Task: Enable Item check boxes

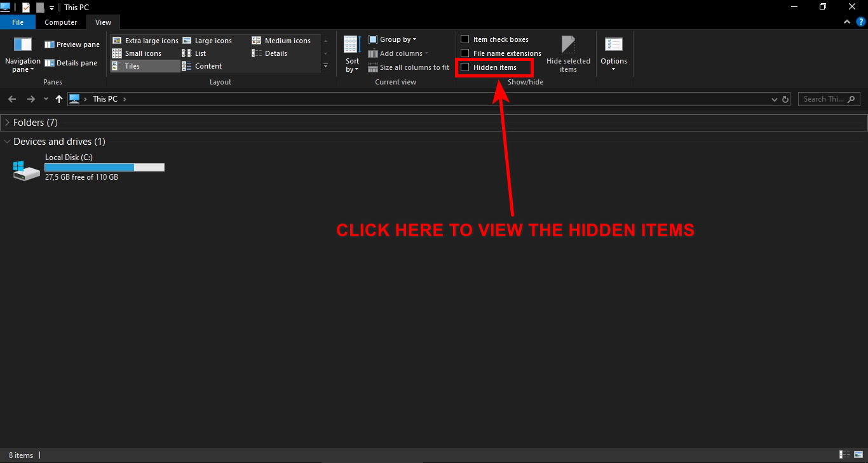Action: coord(465,39)
